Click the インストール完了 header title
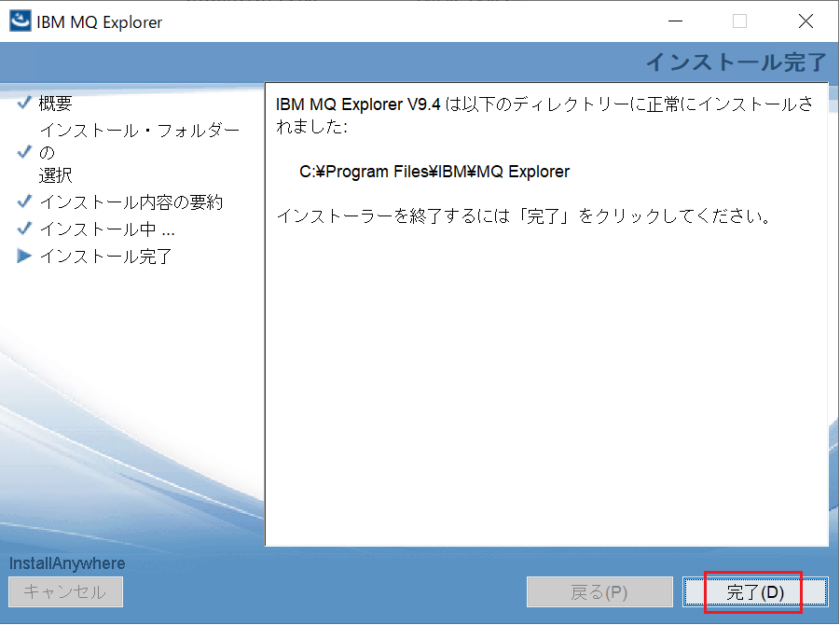Screen dimensions: 840x625 (x=737, y=62)
